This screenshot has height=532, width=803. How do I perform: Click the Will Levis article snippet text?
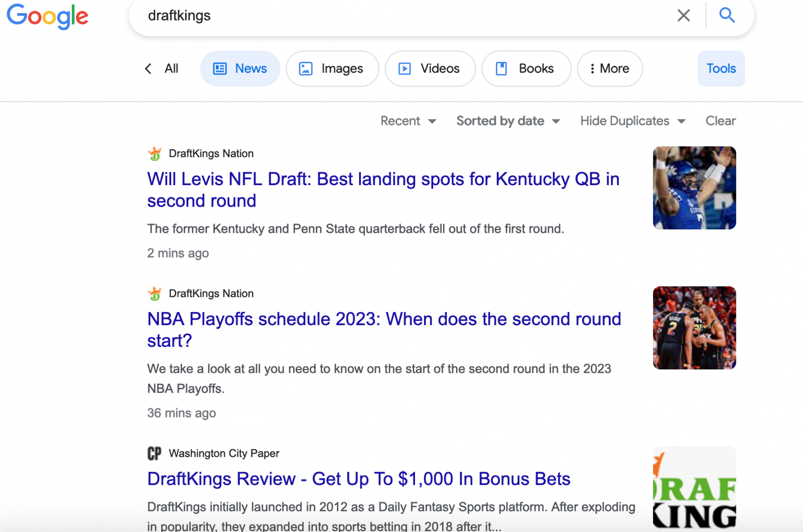(x=356, y=229)
